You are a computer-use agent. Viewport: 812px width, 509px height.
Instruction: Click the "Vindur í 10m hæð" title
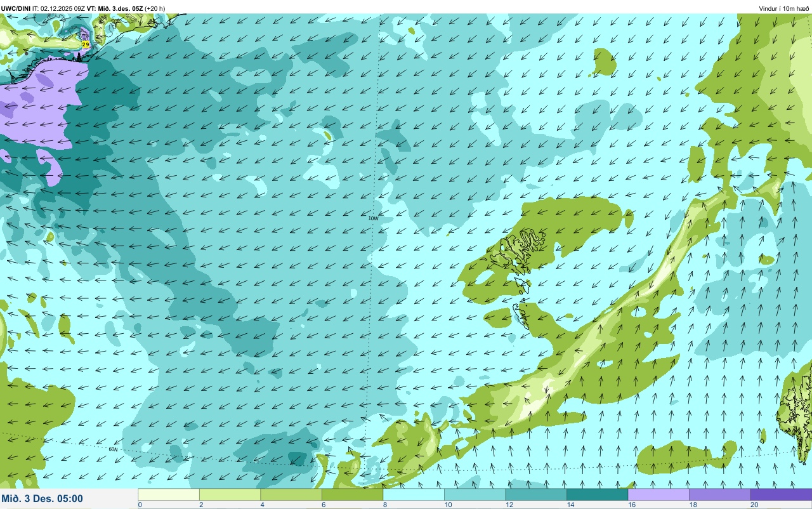point(783,8)
